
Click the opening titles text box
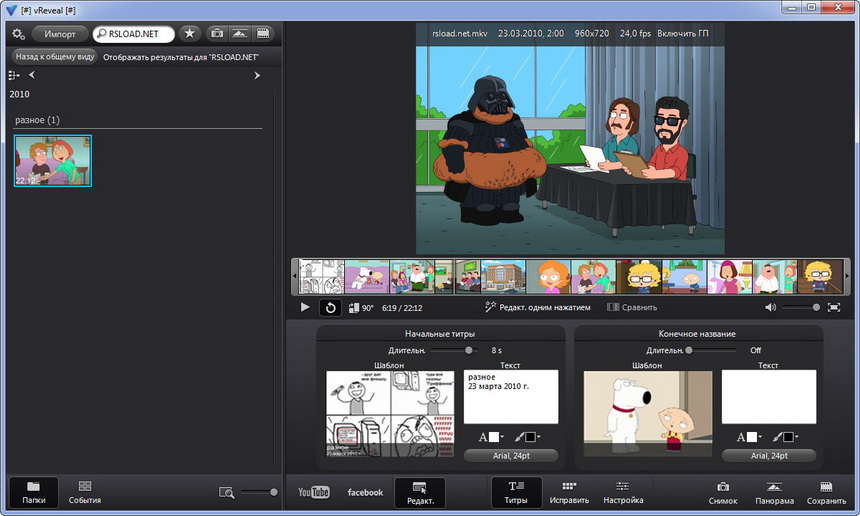click(511, 397)
